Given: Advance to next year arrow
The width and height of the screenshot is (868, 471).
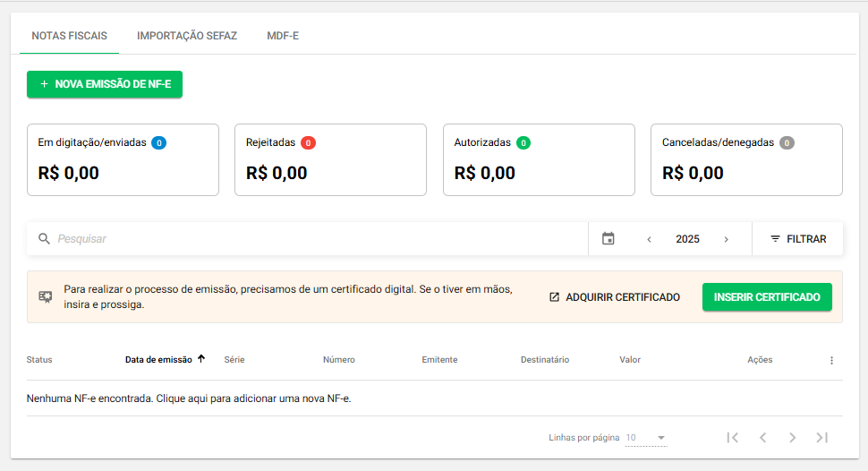Looking at the screenshot, I should click(726, 239).
